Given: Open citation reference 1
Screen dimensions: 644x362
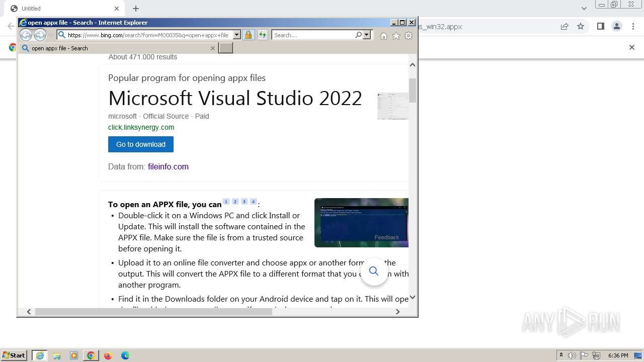Looking at the screenshot, I should 226,202.
